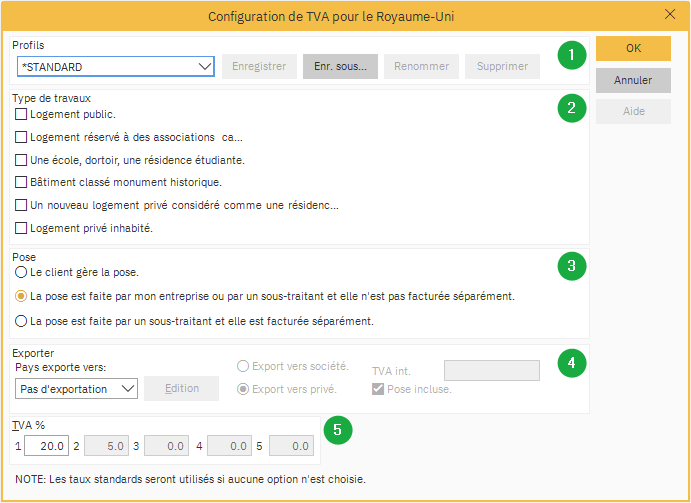Confirm with the OK button
Viewport: 691px width, 503px height.
coord(633,49)
